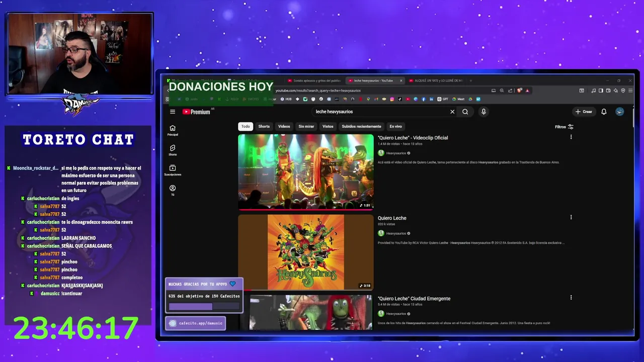Open more options for Ciudad Emergente
Image resolution: width=644 pixels, height=362 pixels.
(571, 298)
